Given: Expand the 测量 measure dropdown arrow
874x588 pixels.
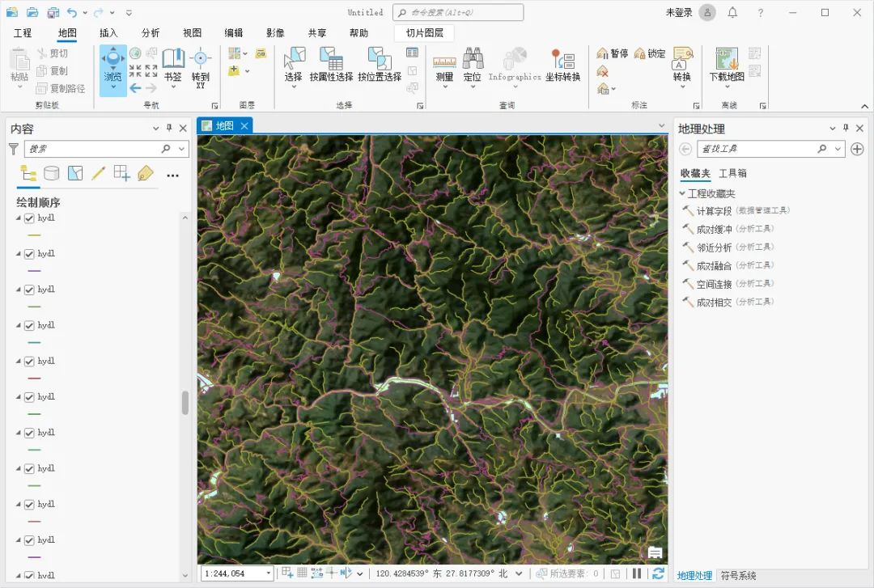Looking at the screenshot, I should (x=445, y=87).
